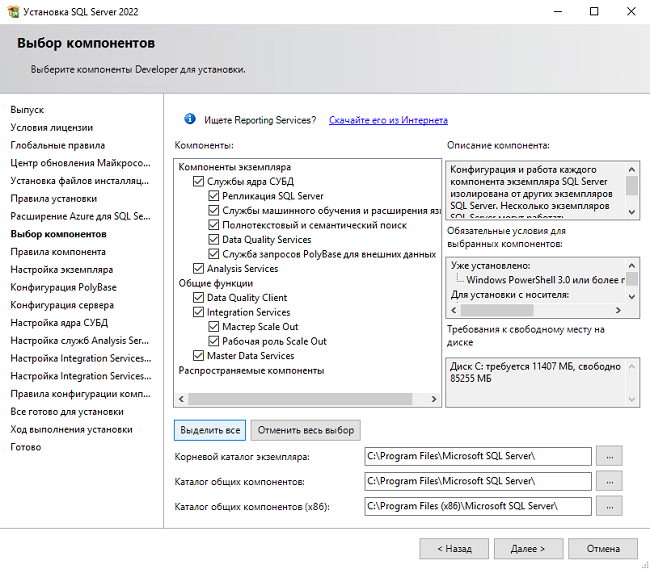Click the SQL Server setup title bar icon
Viewport: 650px width, 569px height.
(13, 12)
